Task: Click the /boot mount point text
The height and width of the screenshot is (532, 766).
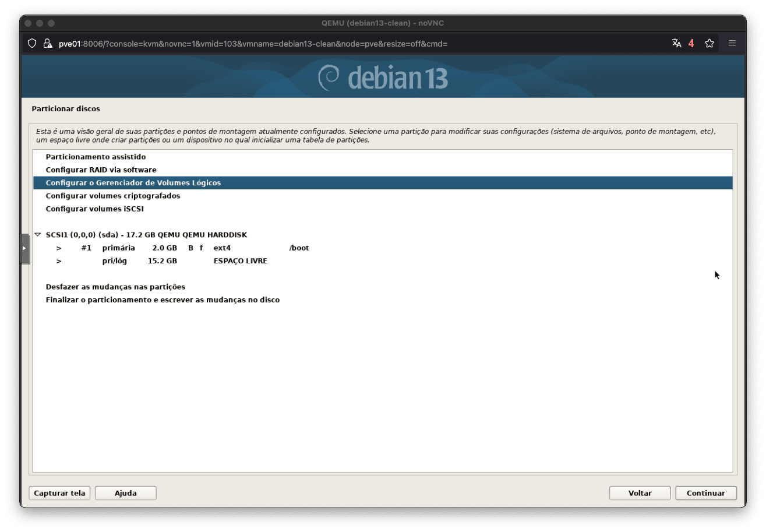Action: tap(299, 248)
